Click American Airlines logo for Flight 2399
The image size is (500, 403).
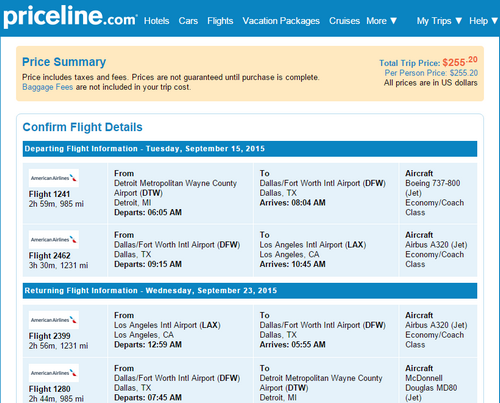tap(54, 320)
